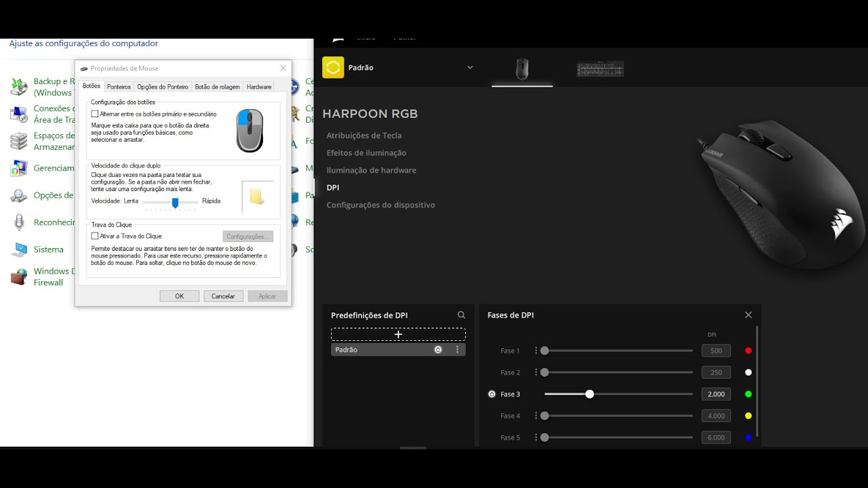Viewport: 868px width, 488px height.
Task: Click Cancelar in Propriedades de Mouse
Action: (x=223, y=296)
